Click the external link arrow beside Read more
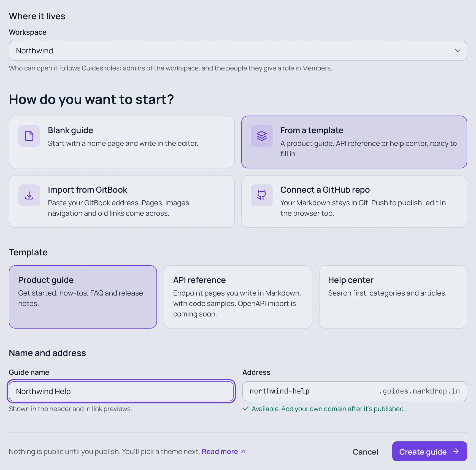476x470 pixels. (243, 452)
